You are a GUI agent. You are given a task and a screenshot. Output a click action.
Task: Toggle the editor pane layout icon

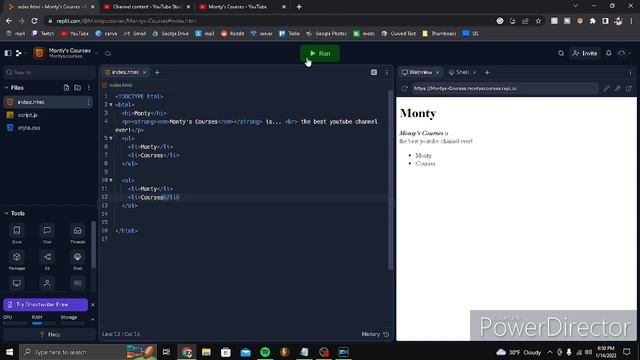tap(374, 72)
